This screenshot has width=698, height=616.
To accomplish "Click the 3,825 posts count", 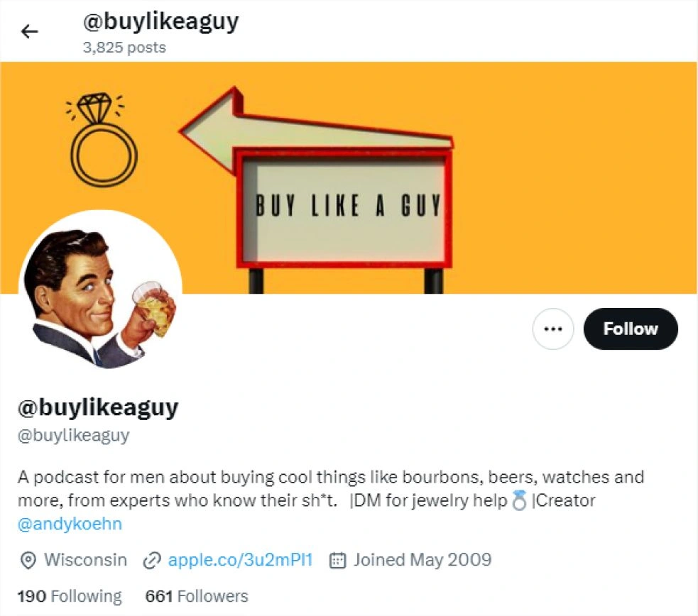I will [x=124, y=48].
